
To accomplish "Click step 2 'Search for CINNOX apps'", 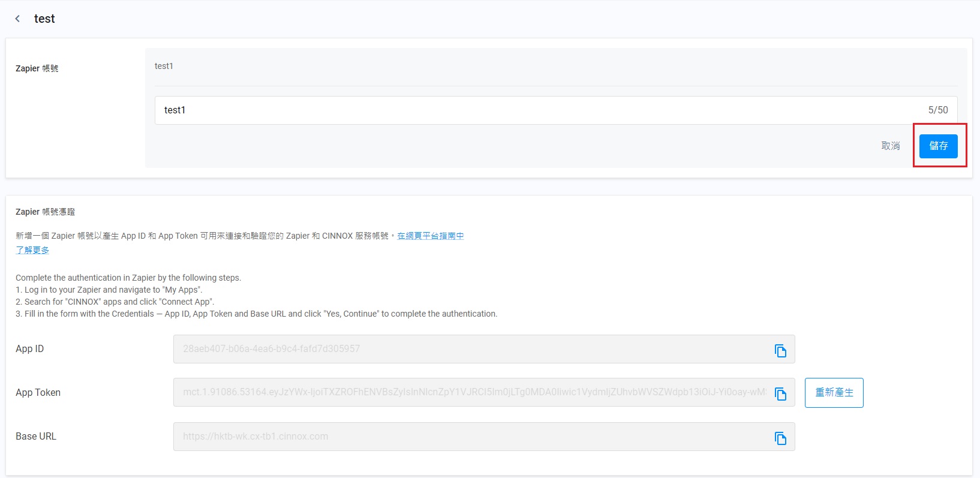I will [115, 302].
